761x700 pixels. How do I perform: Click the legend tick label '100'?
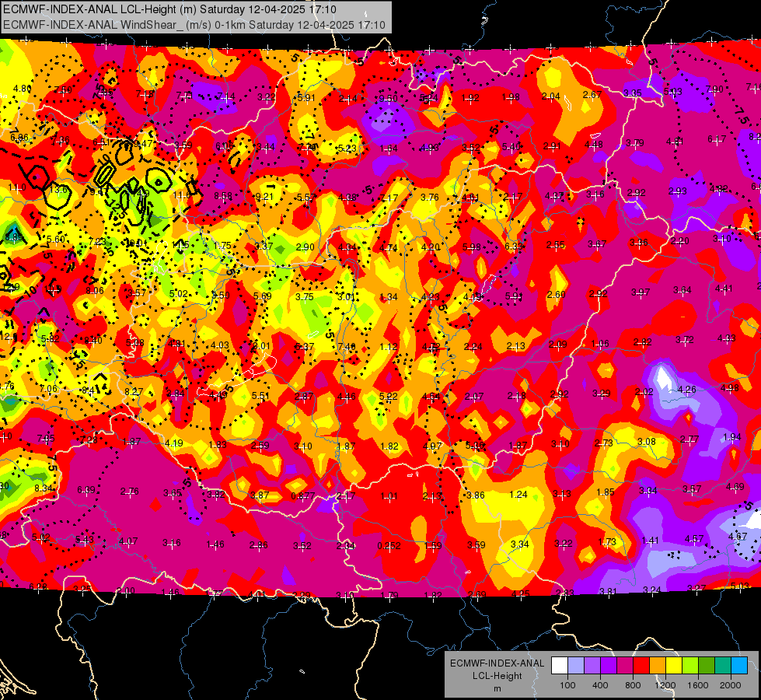pos(567,685)
